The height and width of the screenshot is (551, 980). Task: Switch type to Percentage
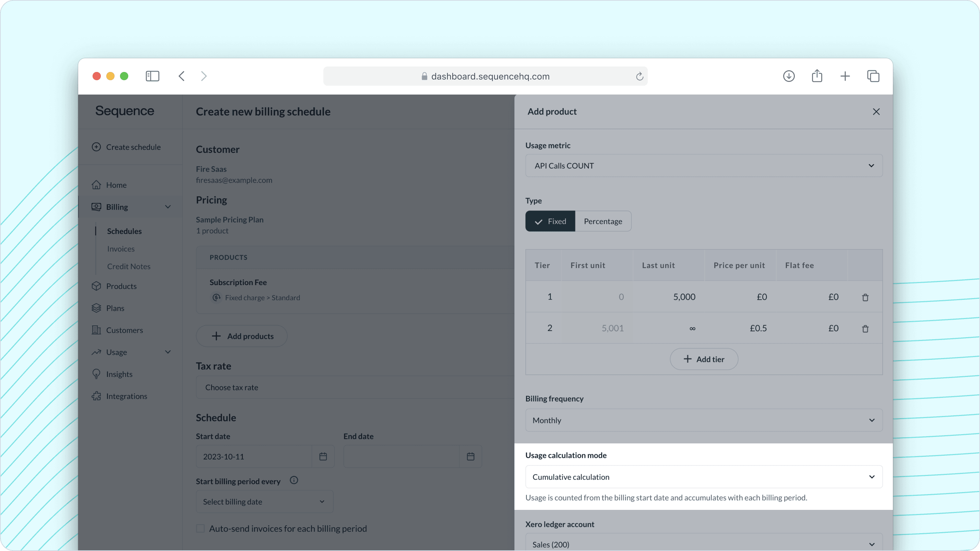tap(603, 221)
